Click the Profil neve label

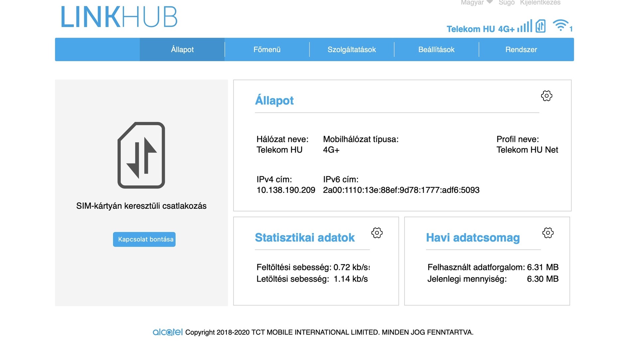coord(518,139)
